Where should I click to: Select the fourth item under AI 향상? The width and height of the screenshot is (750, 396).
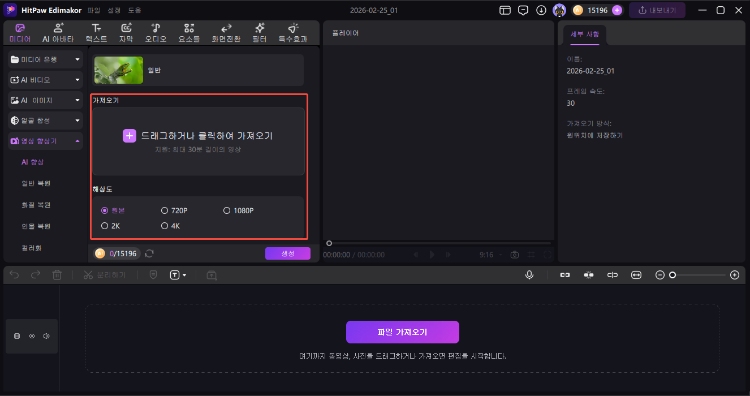click(x=36, y=226)
